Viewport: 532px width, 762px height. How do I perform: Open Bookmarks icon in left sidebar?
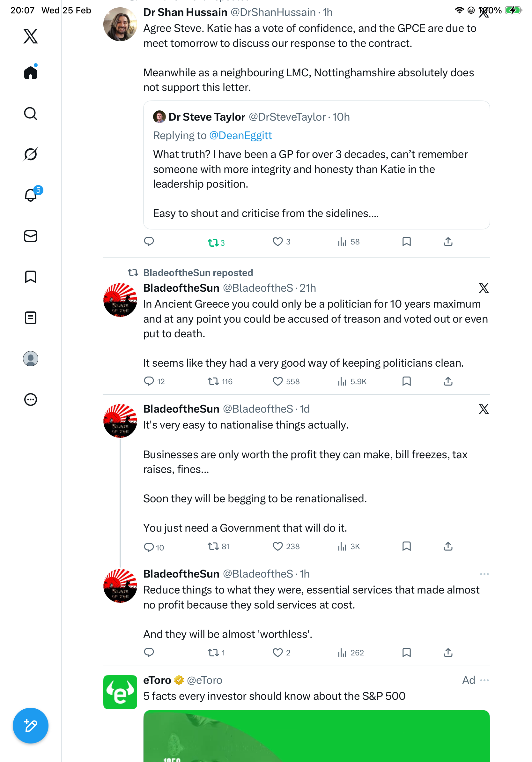(x=31, y=277)
